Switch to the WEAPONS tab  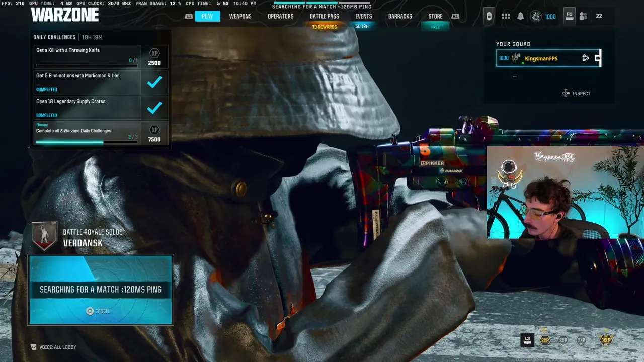coord(240,16)
